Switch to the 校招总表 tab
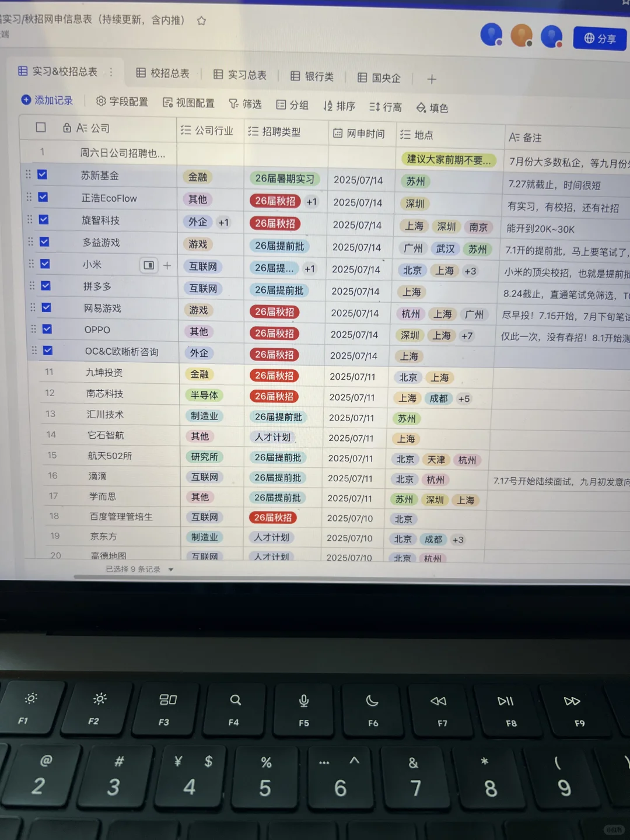This screenshot has height=840, width=630. pos(163,73)
